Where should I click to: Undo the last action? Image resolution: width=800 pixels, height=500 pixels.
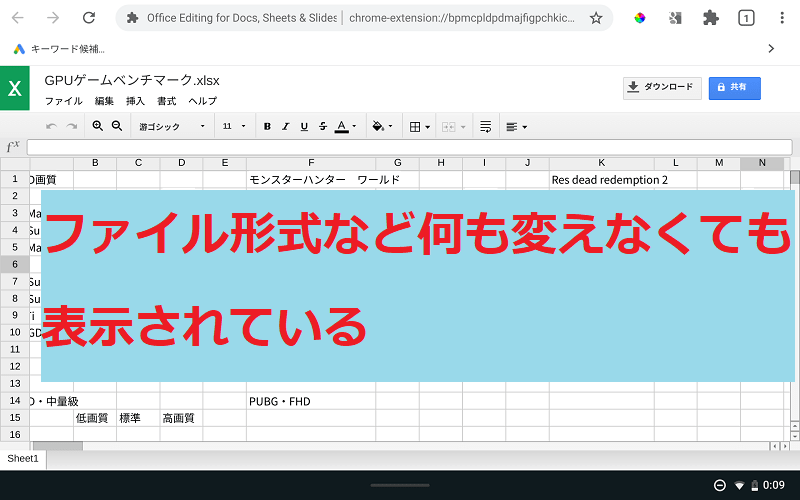(51, 127)
